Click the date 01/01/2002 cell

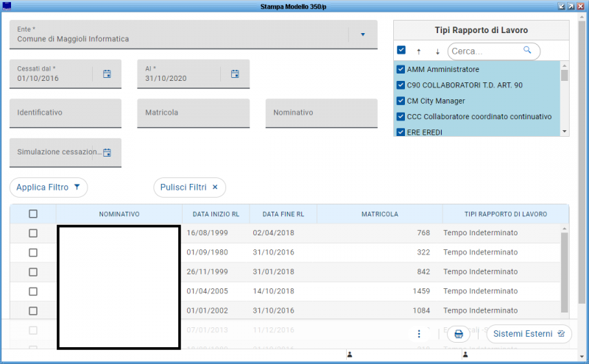click(x=208, y=311)
